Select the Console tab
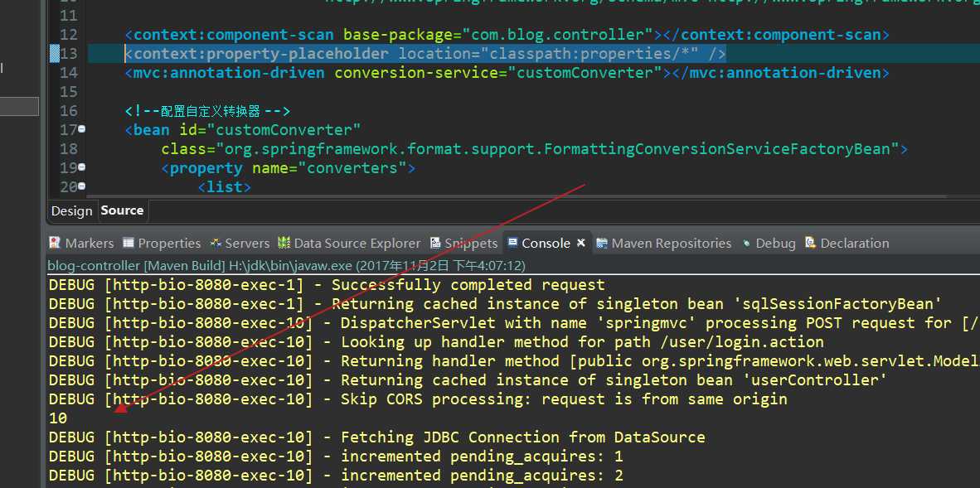Viewport: 980px width, 488px height. pyautogui.click(x=546, y=243)
